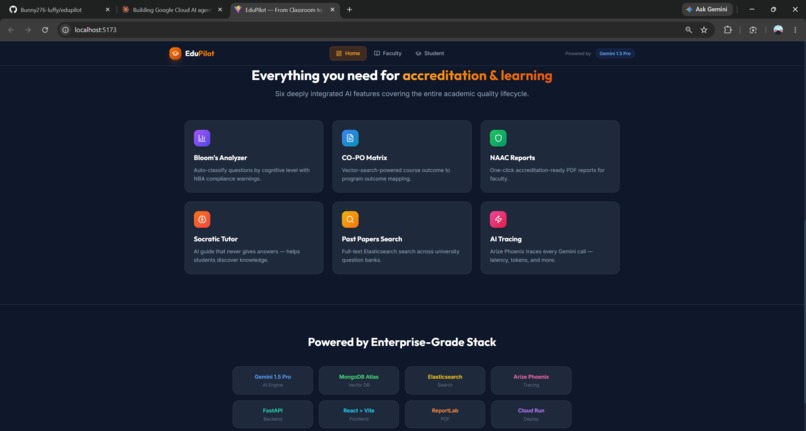Click the AI Tracing card title
The height and width of the screenshot is (431, 806).
point(506,239)
